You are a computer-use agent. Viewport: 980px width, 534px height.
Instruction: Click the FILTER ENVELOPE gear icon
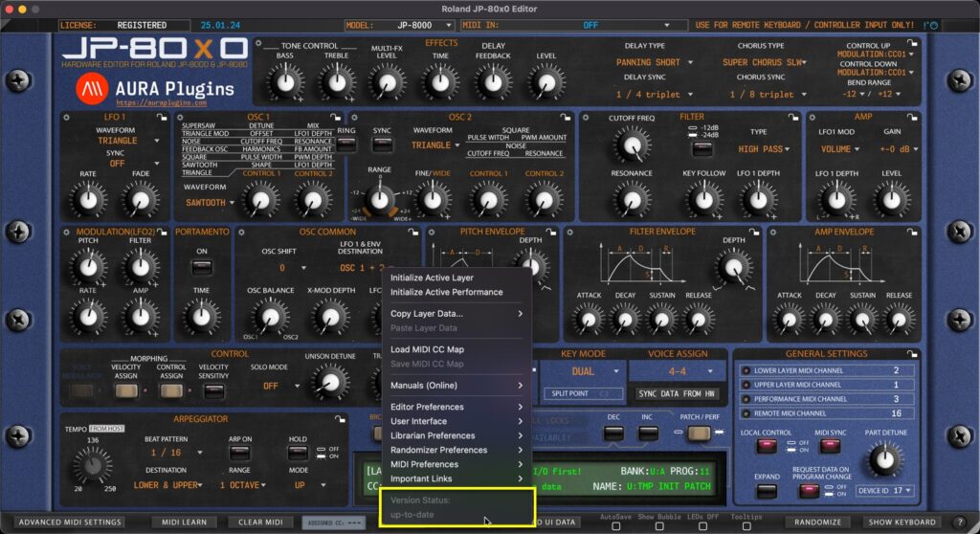(x=569, y=232)
